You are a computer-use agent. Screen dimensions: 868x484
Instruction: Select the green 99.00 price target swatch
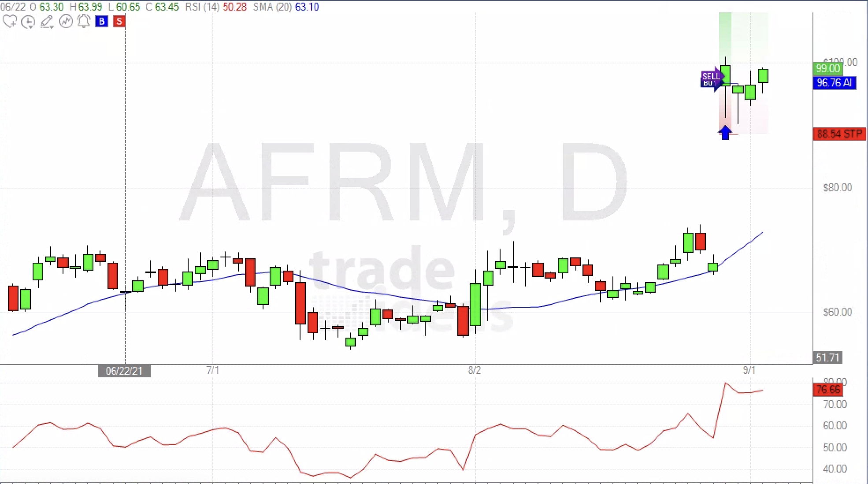click(828, 69)
